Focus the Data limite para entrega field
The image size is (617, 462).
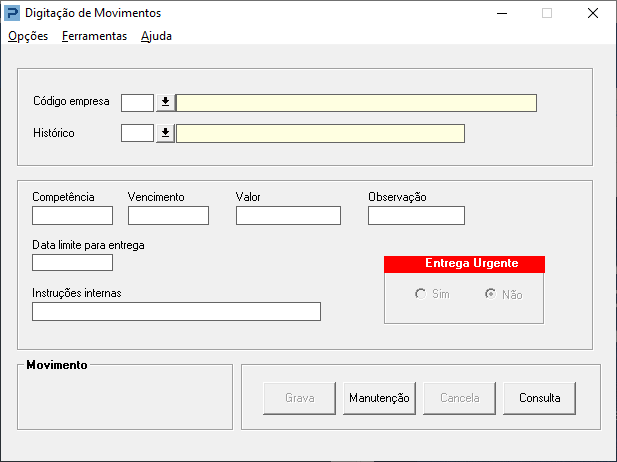coord(72,263)
